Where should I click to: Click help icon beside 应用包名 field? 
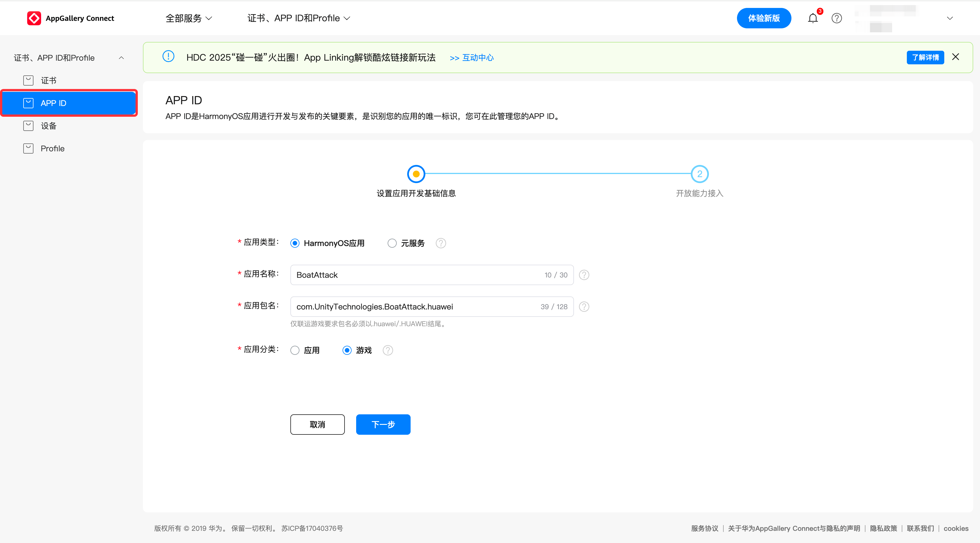click(x=584, y=306)
